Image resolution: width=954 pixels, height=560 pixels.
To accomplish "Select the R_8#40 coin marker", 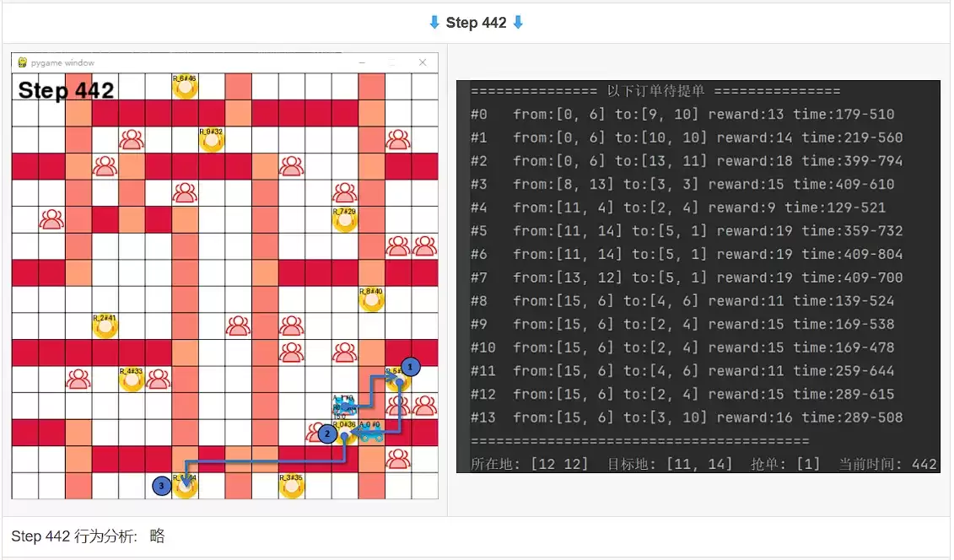I will click(371, 299).
